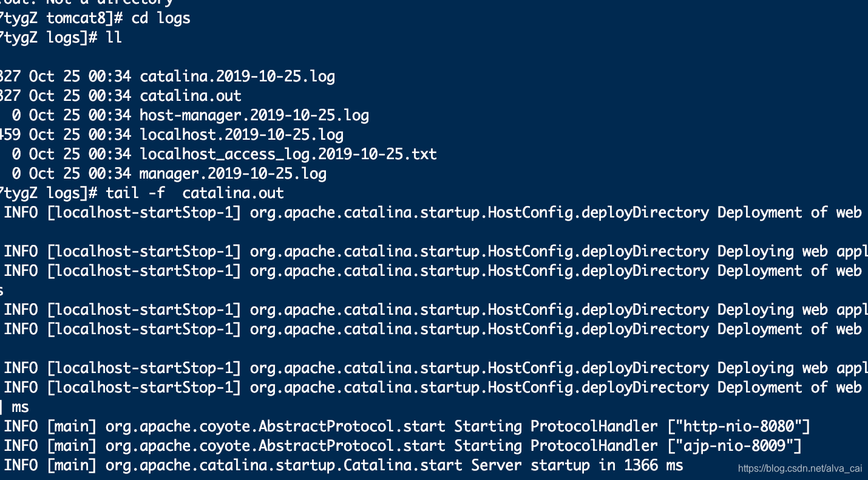This screenshot has width=868, height=480.
Task: Click the catalina.out entry in the file listing
Action: pos(191,96)
